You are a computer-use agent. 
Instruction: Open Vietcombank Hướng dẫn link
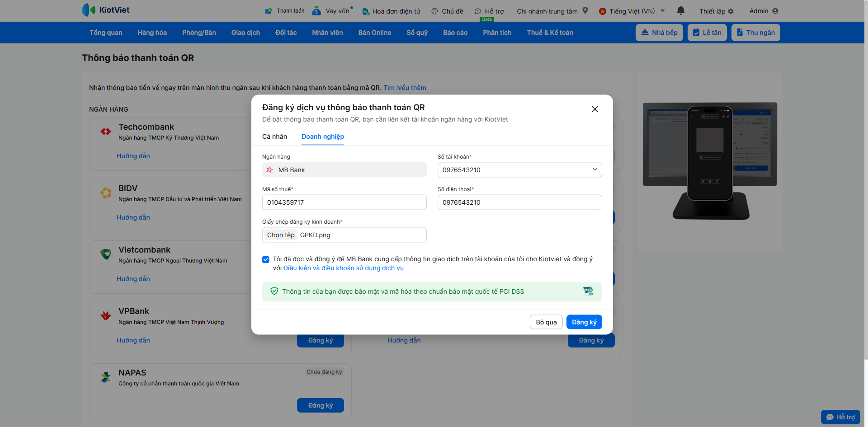pos(133,279)
